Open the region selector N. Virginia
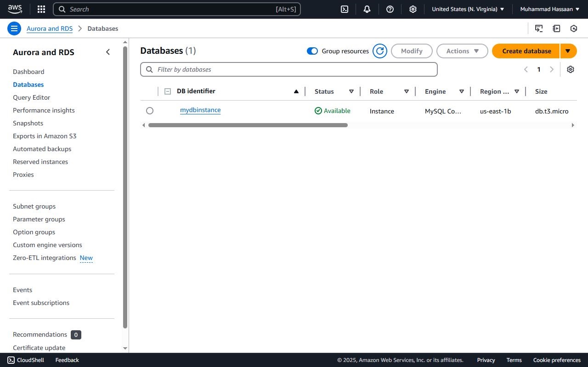588x367 pixels. click(468, 9)
